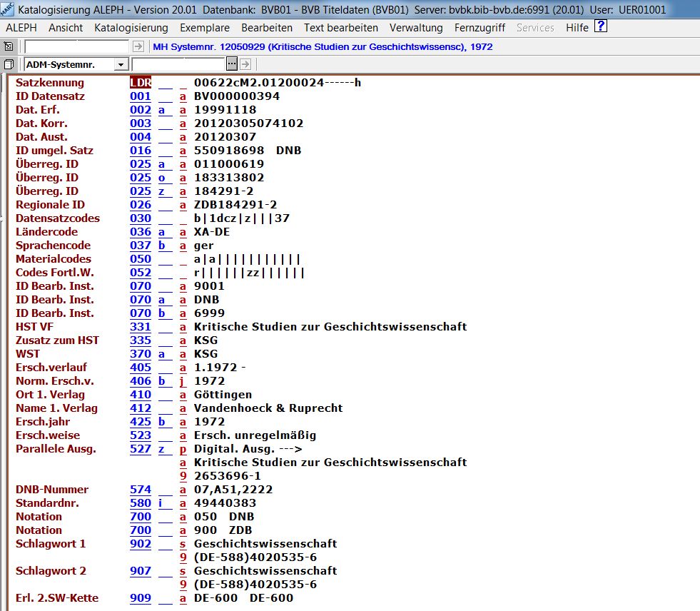Viewport: 700px width, 611px height.
Task: Click field tag 331 for HST VF
Action: (x=141, y=327)
